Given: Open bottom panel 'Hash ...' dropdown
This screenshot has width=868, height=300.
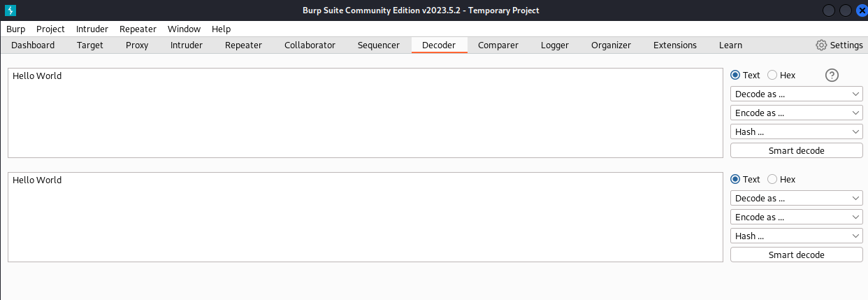Looking at the screenshot, I should point(797,236).
